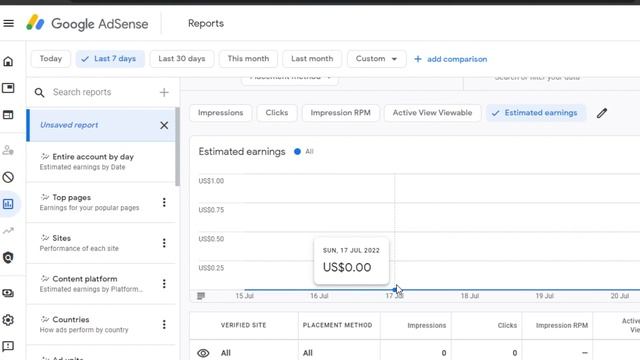Sort by Verified Site column header

click(243, 325)
